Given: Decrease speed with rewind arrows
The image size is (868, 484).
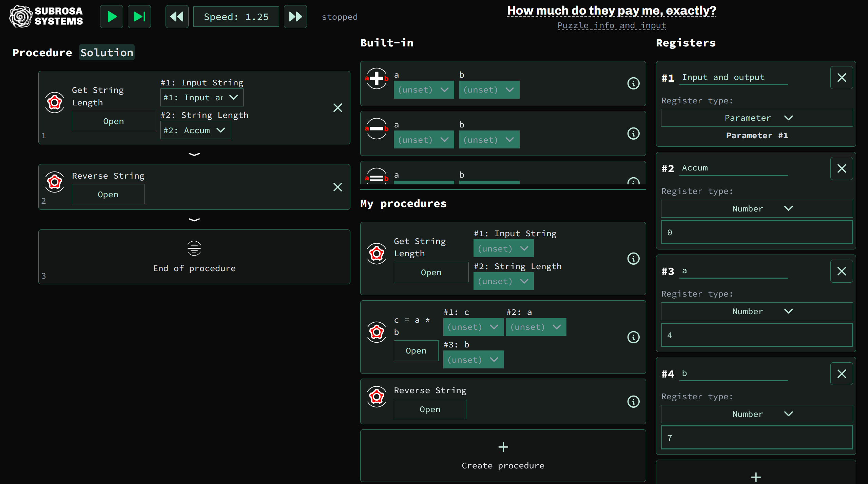Looking at the screenshot, I should 177,17.
